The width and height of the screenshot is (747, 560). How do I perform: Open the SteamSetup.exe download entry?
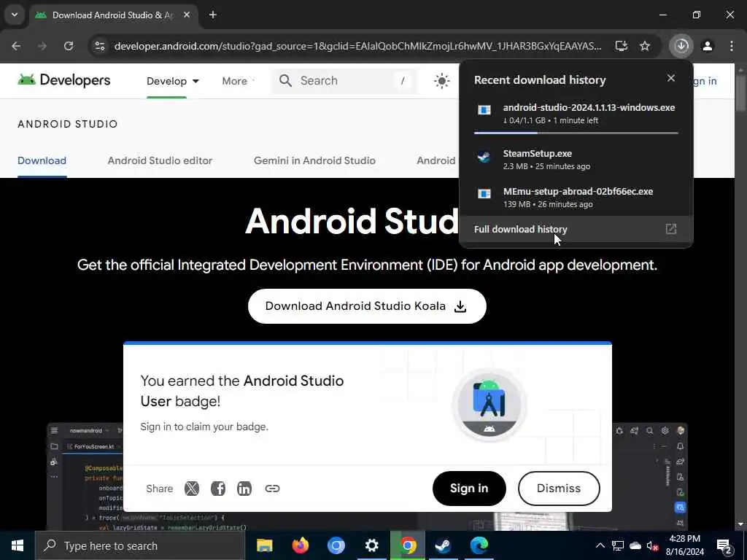[x=576, y=160]
